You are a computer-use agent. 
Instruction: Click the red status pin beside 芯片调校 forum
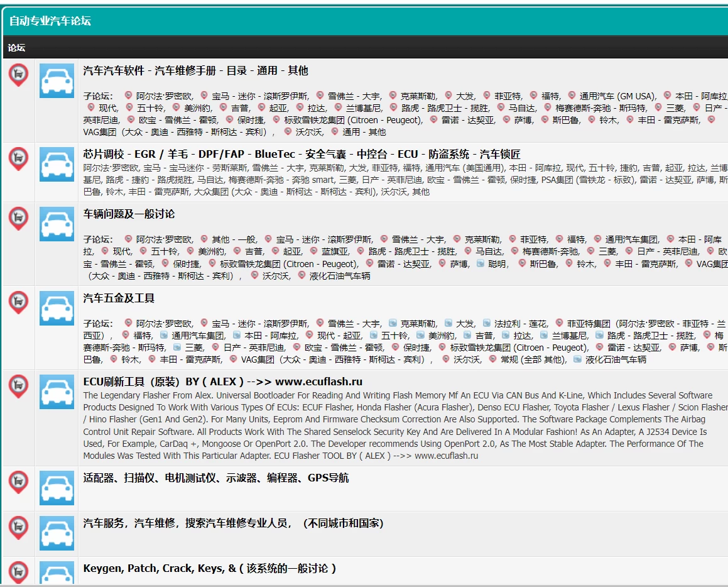[x=18, y=158]
